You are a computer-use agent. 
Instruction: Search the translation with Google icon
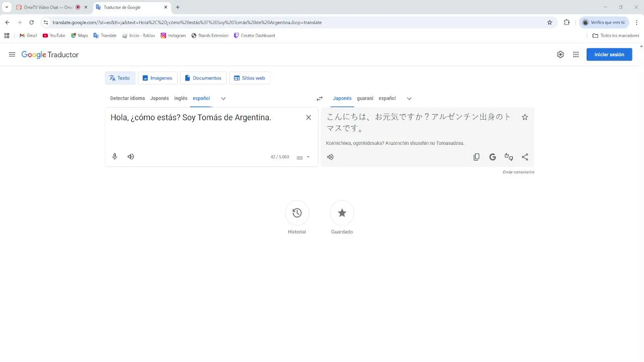(493, 157)
